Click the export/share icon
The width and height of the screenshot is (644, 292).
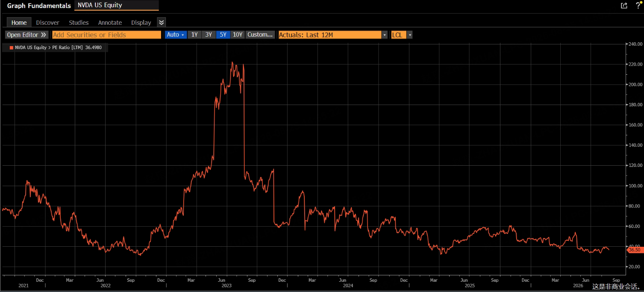(x=624, y=6)
